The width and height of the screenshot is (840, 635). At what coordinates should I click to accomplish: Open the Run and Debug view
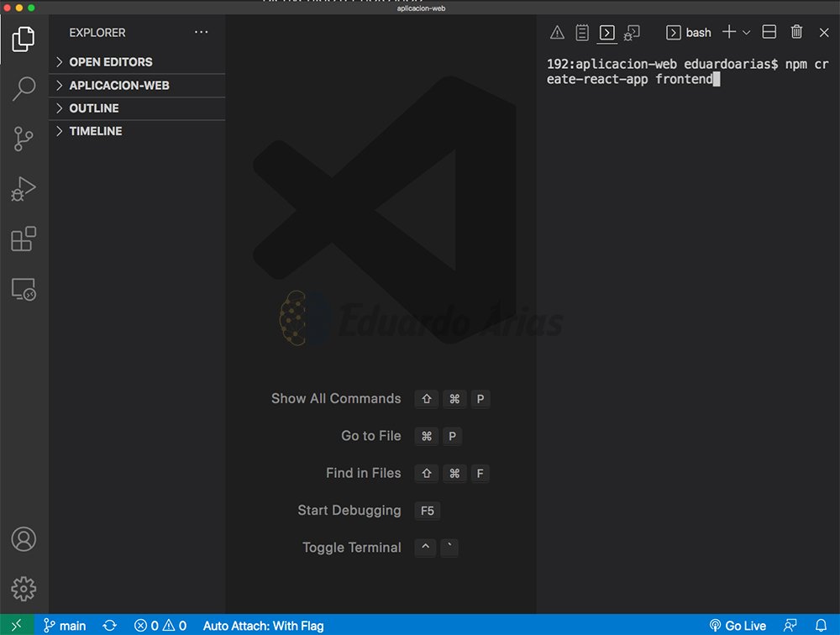pyautogui.click(x=24, y=189)
